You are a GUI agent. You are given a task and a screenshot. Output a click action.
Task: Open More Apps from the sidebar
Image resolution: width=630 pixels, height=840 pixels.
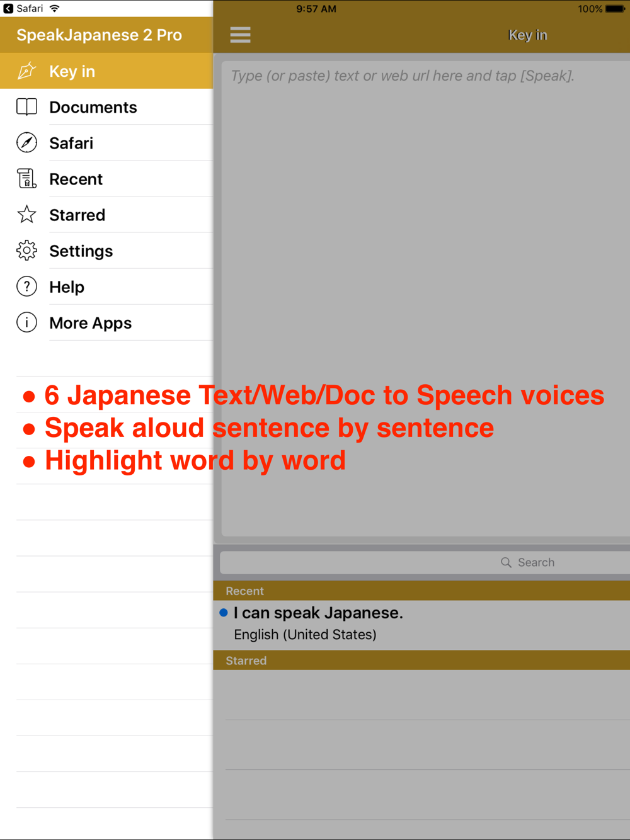click(x=106, y=322)
